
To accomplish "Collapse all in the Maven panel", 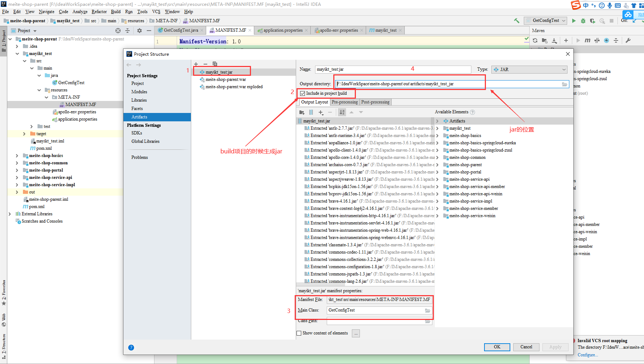I will pyautogui.click(x=616, y=40).
